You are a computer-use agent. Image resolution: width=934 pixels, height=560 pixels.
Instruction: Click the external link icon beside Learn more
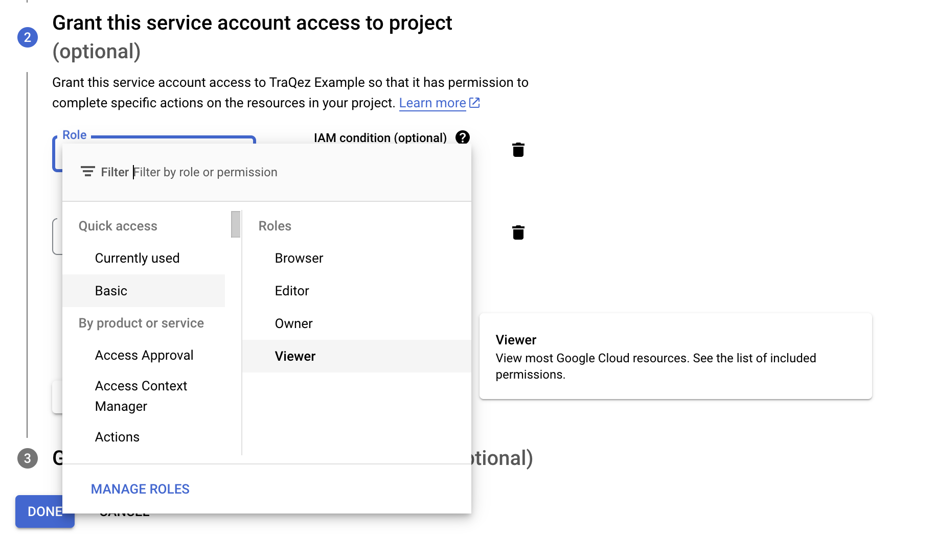click(474, 103)
